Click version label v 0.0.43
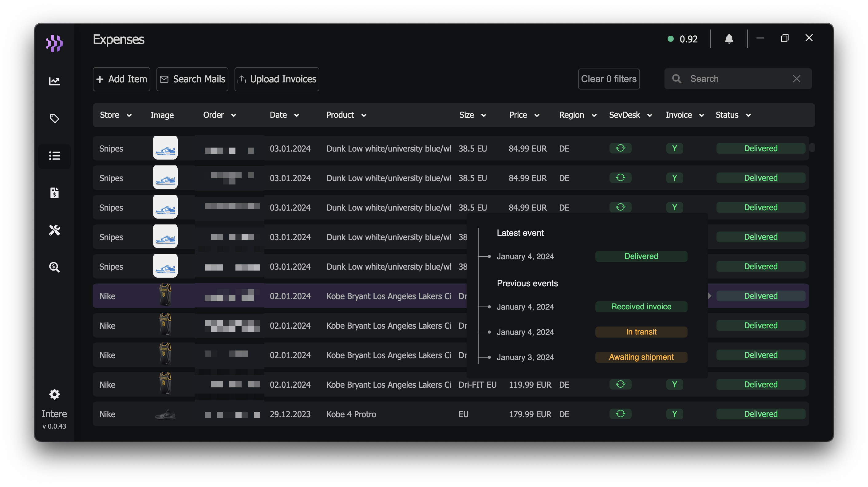The height and width of the screenshot is (487, 868). [54, 426]
